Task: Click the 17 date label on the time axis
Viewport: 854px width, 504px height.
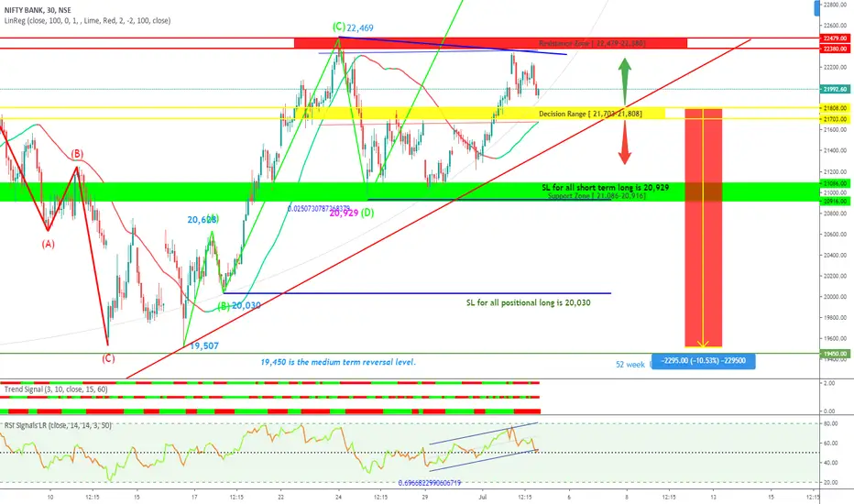Action: pyautogui.click(x=194, y=497)
